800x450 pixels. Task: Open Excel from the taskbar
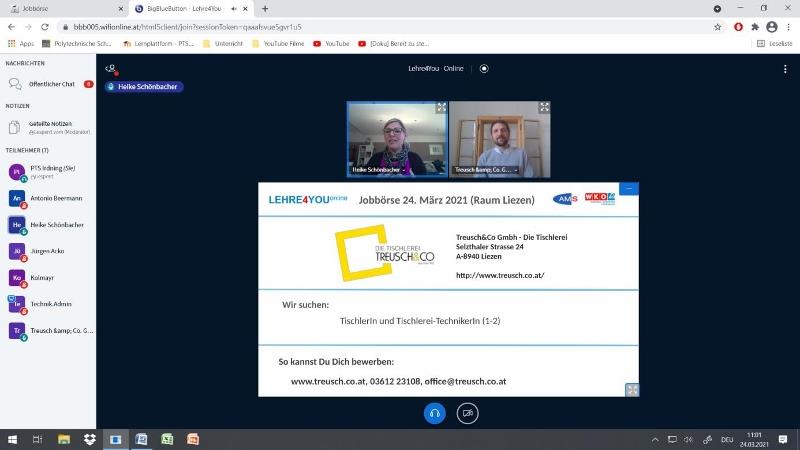click(167, 439)
